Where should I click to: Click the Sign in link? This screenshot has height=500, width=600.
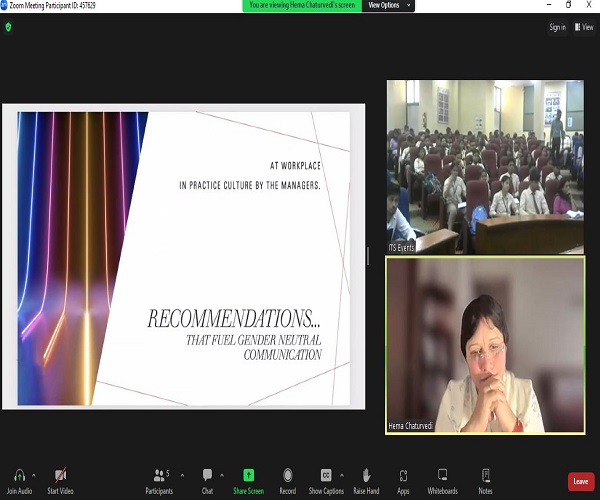click(558, 27)
